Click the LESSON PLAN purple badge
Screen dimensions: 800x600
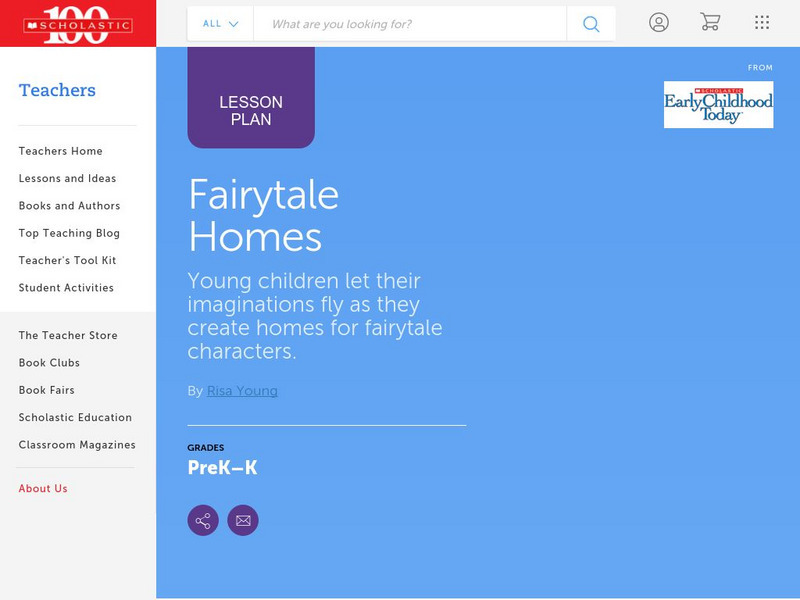[x=251, y=97]
